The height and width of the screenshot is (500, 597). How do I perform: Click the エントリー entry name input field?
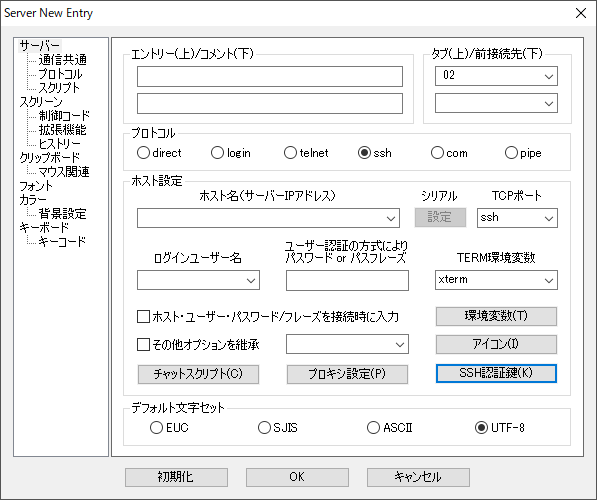270,77
